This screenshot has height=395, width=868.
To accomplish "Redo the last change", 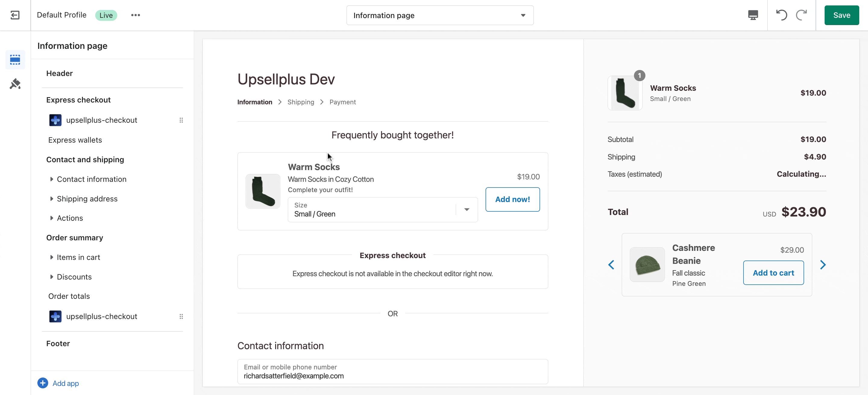I will [802, 15].
